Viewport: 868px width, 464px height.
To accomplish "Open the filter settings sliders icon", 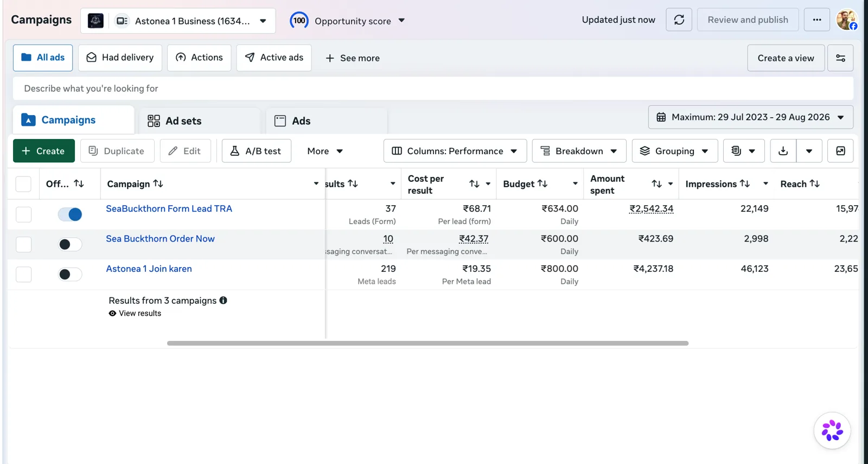I will (840, 58).
